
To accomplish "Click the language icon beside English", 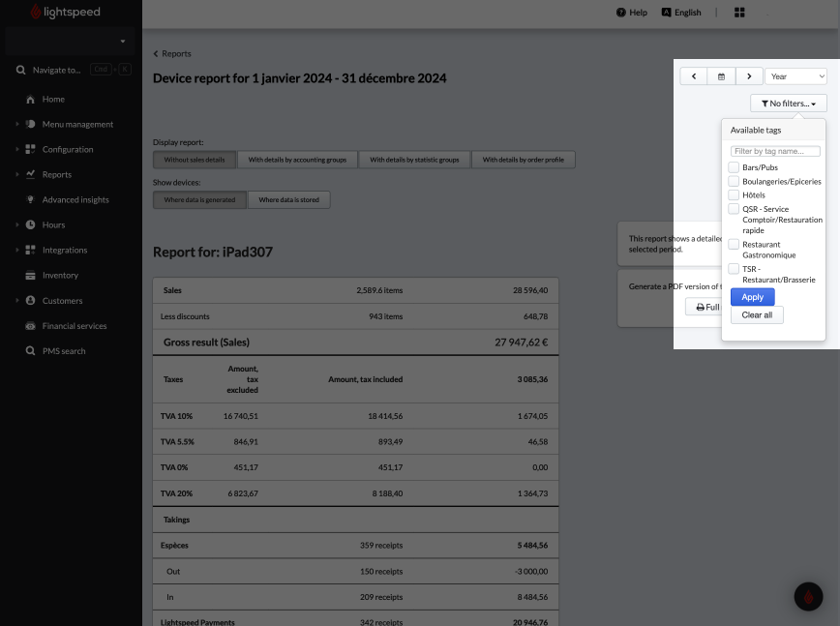I will click(667, 13).
